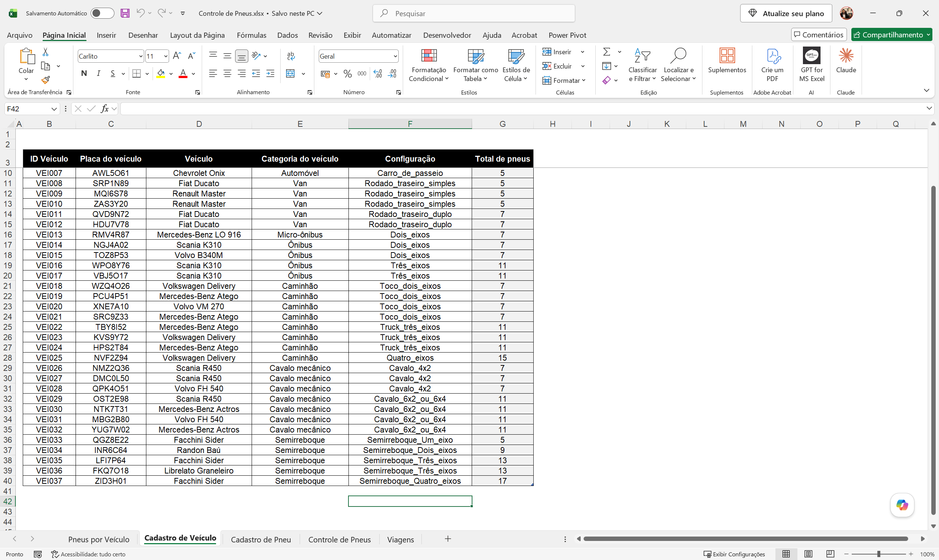Apply percent style format
The image size is (939, 560).
click(x=348, y=73)
